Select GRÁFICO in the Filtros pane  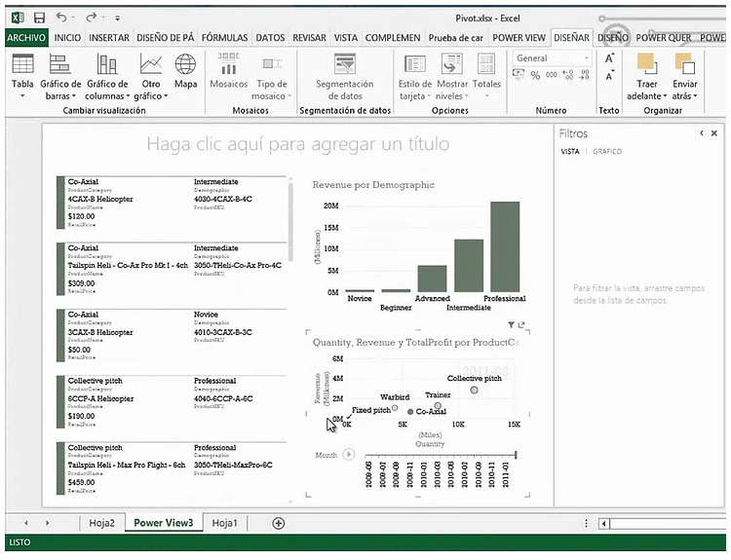[x=607, y=151]
